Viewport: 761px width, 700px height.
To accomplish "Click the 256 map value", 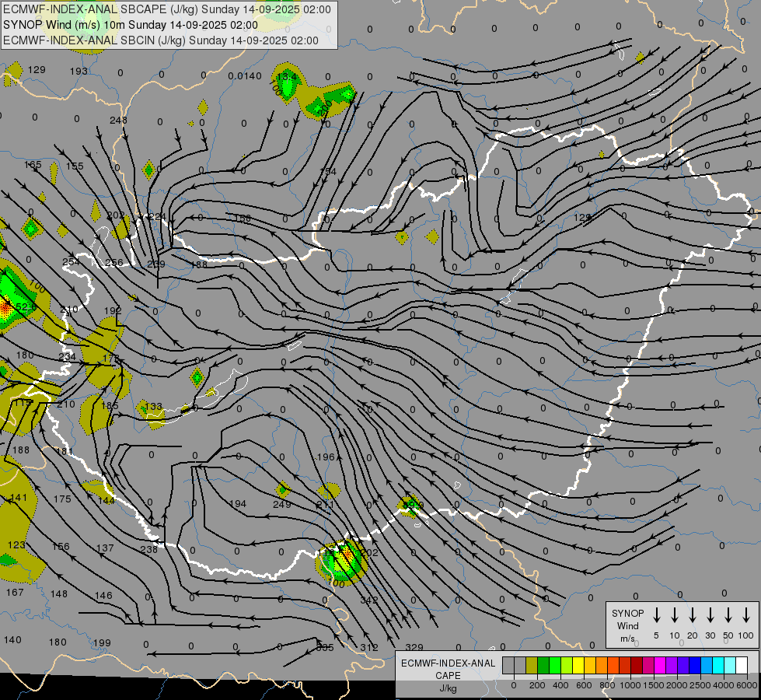I will click(114, 262).
